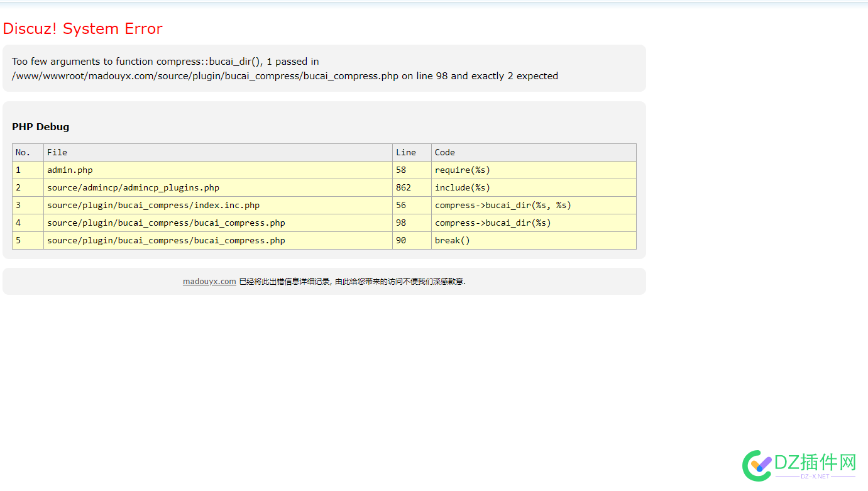Select the admin.php file cell
Image resolution: width=868 pixels, height=491 pixels.
pyautogui.click(x=218, y=170)
